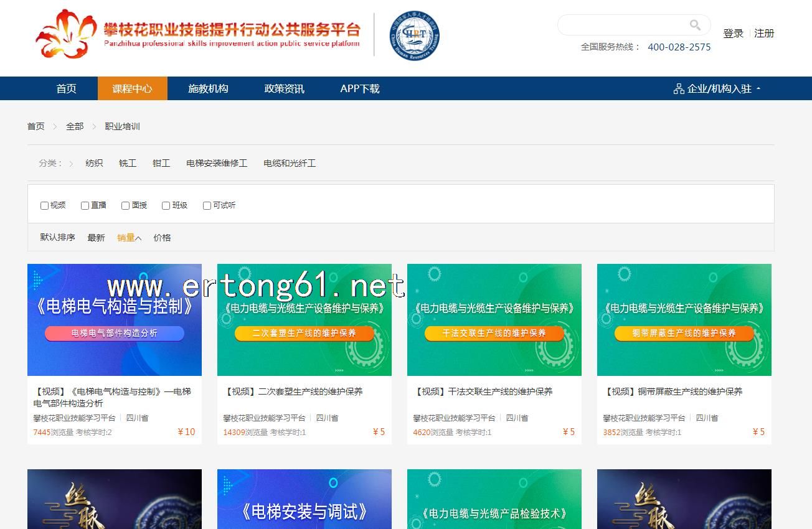Go to the 政策资讯 menu item
The height and width of the screenshot is (529, 812).
[284, 88]
